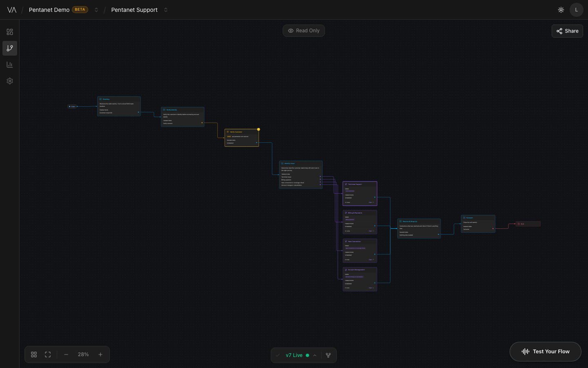Click the version branch icon beside v7 Live
Screen dimensions: 588x368
(328, 355)
